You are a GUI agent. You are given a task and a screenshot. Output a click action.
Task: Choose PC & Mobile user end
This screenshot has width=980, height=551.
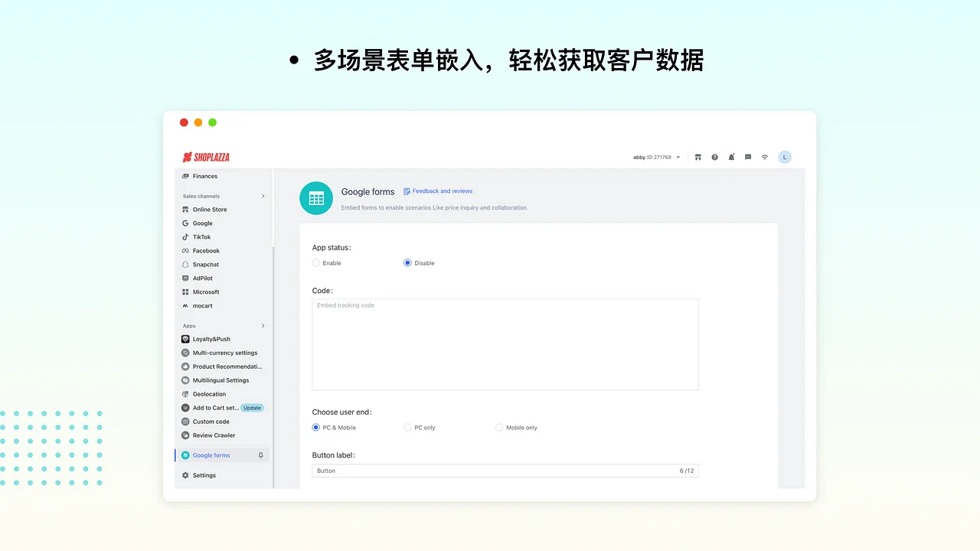pos(316,428)
